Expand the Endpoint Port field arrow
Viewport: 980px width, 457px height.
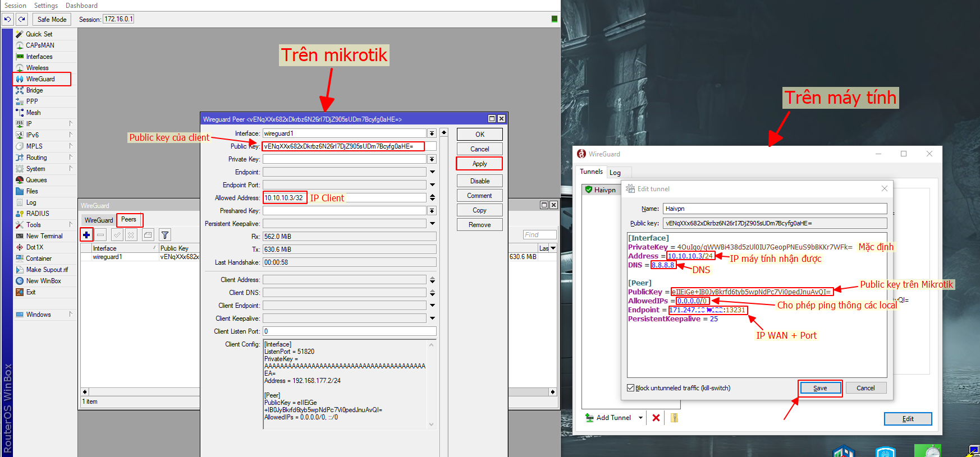(x=432, y=185)
